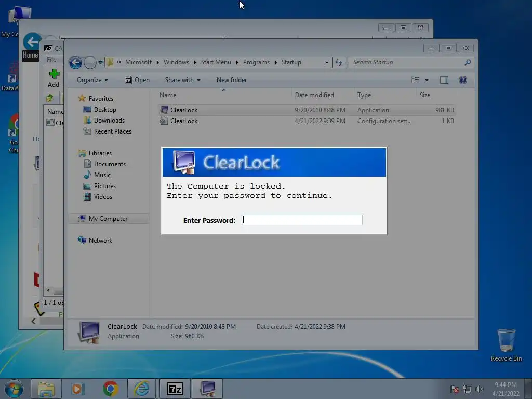The height and width of the screenshot is (399, 532).
Task: Click the Open toolbar button
Action: [x=137, y=80]
